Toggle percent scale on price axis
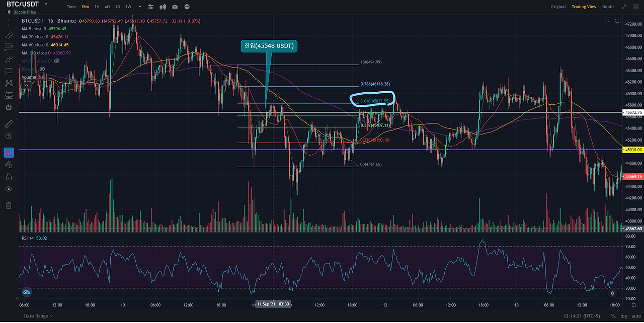The width and height of the screenshot is (644, 323). (x=613, y=316)
